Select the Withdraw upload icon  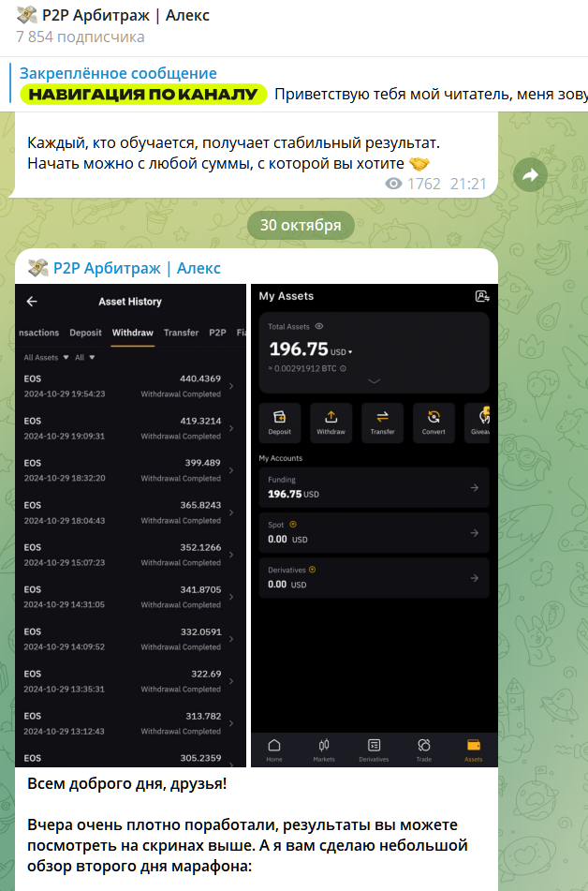tap(331, 417)
